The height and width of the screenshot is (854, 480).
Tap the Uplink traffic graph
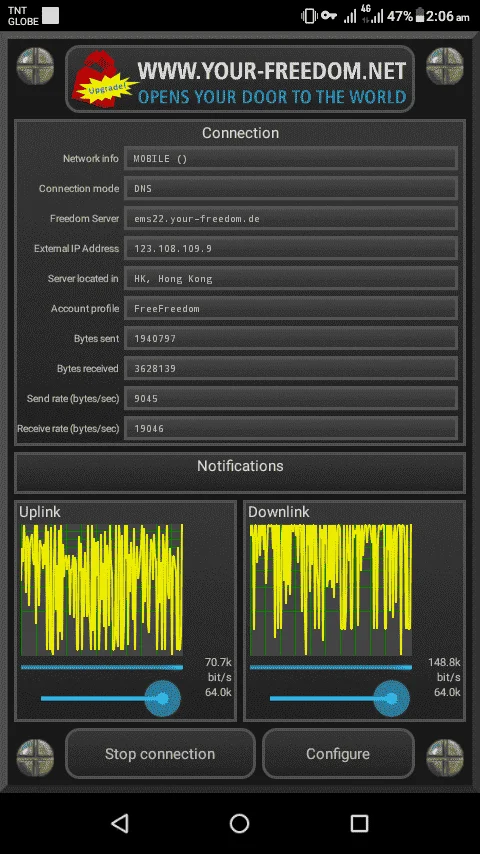(102, 590)
